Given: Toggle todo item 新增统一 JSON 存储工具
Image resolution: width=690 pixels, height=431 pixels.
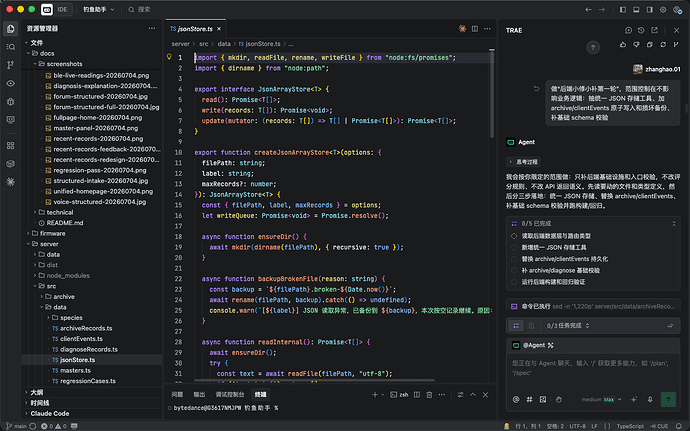Looking at the screenshot, I should tap(514, 247).
